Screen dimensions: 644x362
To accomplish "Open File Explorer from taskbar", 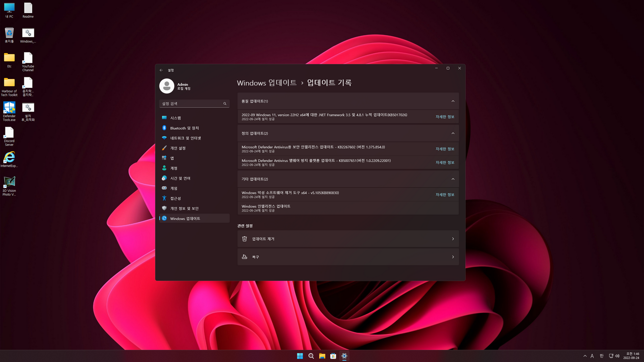I will click(x=322, y=356).
